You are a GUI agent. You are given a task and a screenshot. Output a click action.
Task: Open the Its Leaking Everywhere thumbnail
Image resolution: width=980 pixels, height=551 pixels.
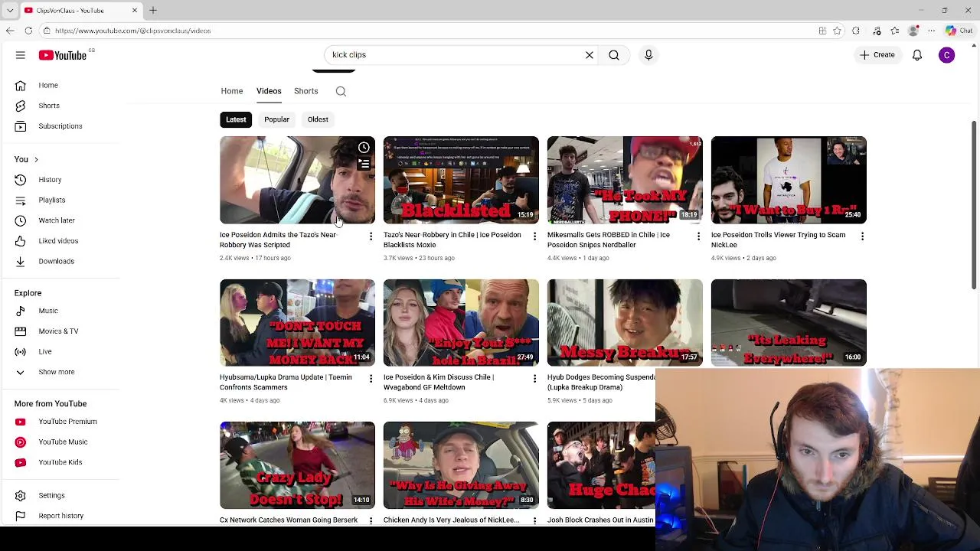tap(789, 322)
